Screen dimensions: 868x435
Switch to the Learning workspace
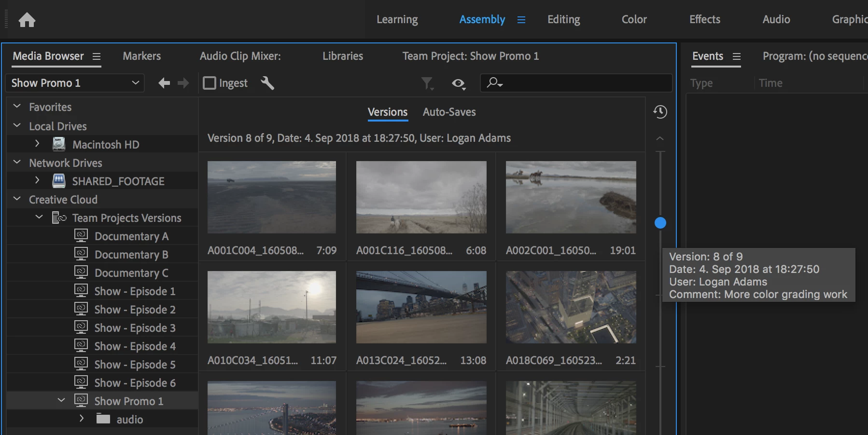pos(397,20)
